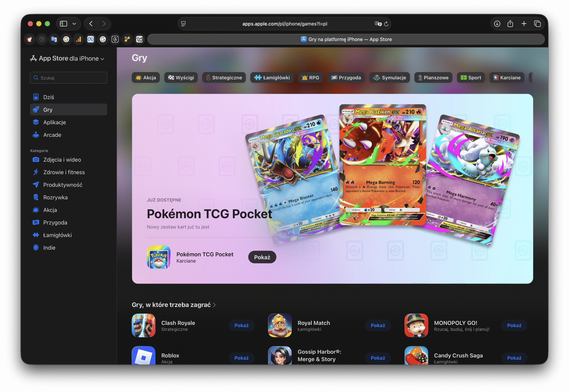Open the Threads favicon in the favorites bar
The image size is (569, 392).
[115, 39]
